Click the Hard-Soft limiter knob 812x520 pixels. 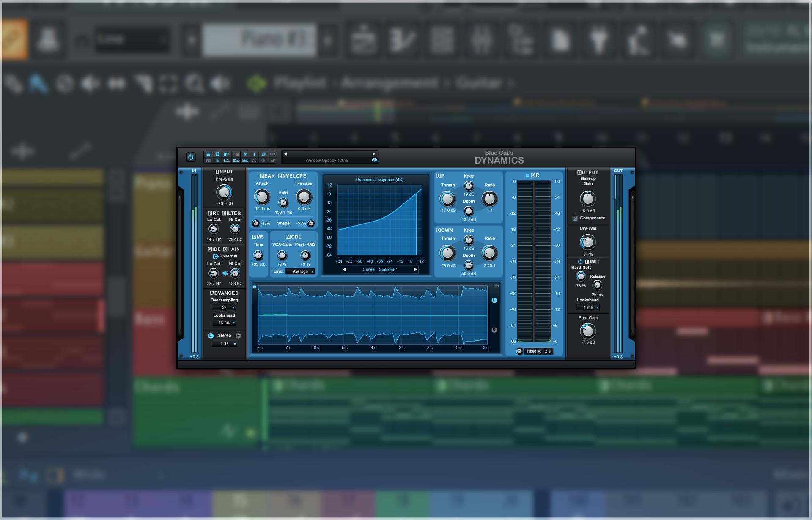(581, 276)
